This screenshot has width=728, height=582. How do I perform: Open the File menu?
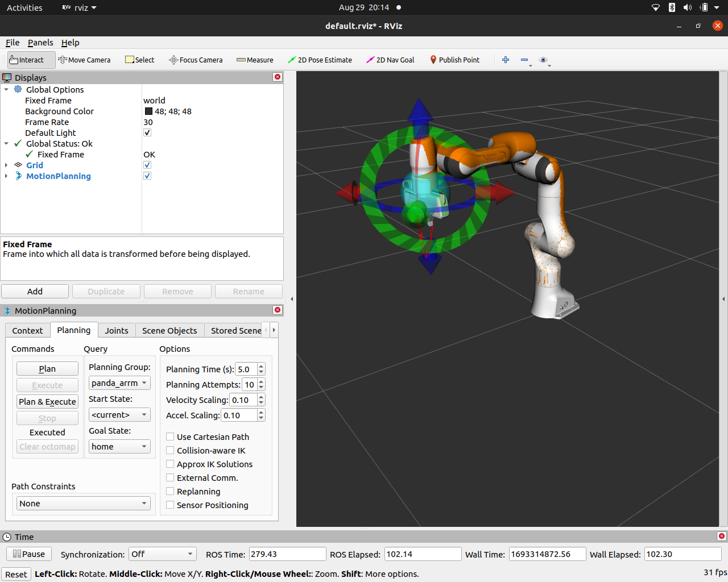click(x=13, y=43)
